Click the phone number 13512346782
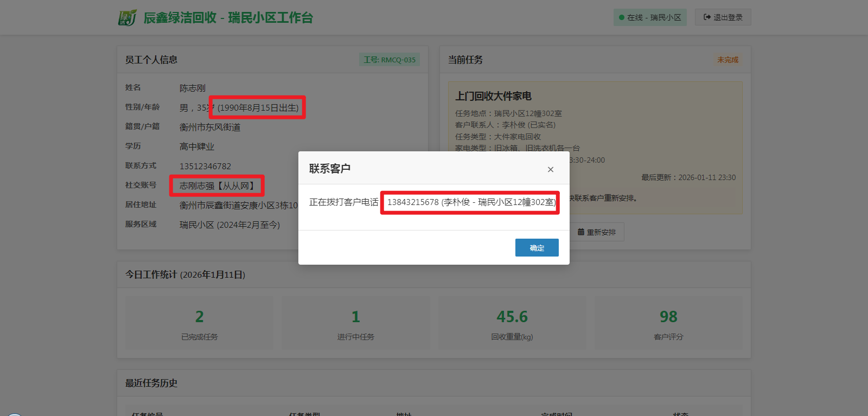Screen dimensions: 868x416 tap(205, 166)
